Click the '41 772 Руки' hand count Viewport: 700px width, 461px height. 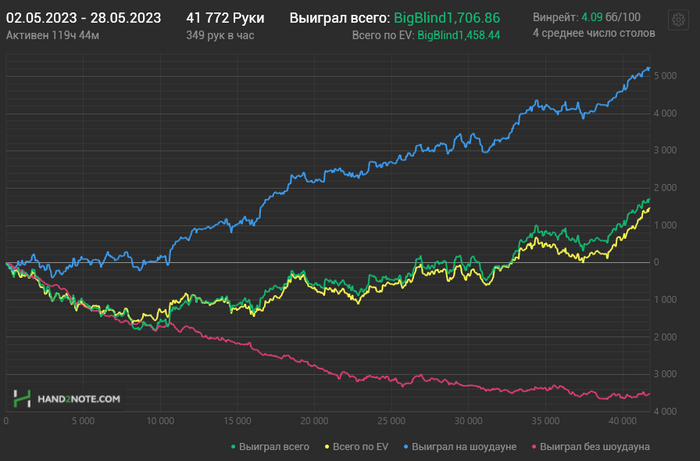(225, 18)
